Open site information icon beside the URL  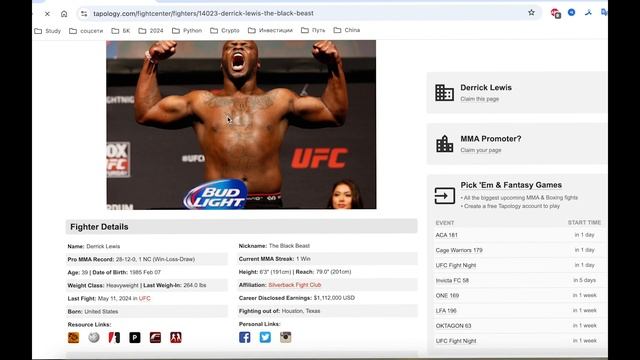(84, 13)
